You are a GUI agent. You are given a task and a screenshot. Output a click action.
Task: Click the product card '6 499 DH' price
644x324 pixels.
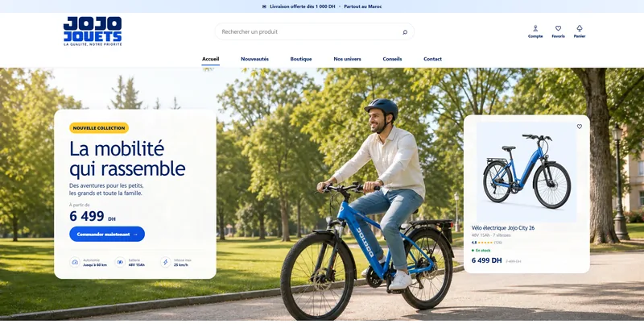click(x=486, y=260)
